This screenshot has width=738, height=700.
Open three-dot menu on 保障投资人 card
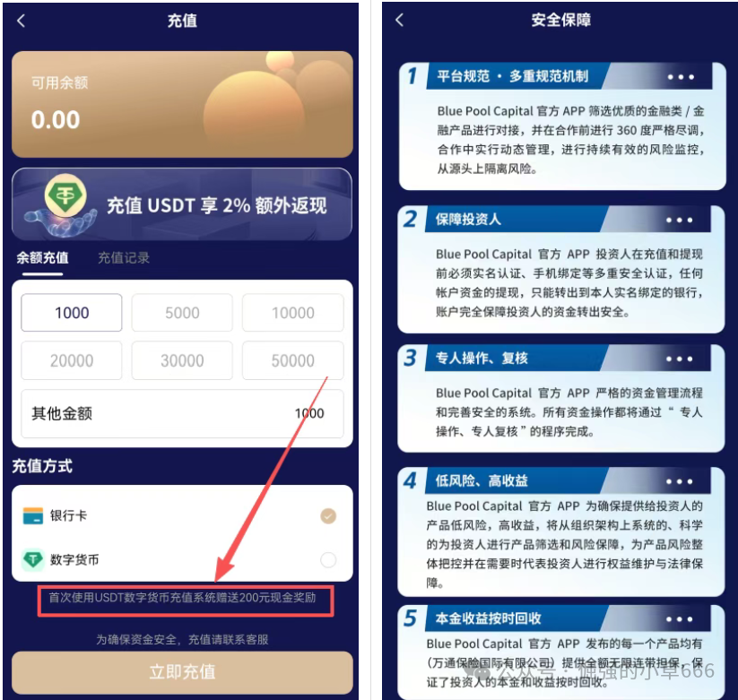pos(679,220)
